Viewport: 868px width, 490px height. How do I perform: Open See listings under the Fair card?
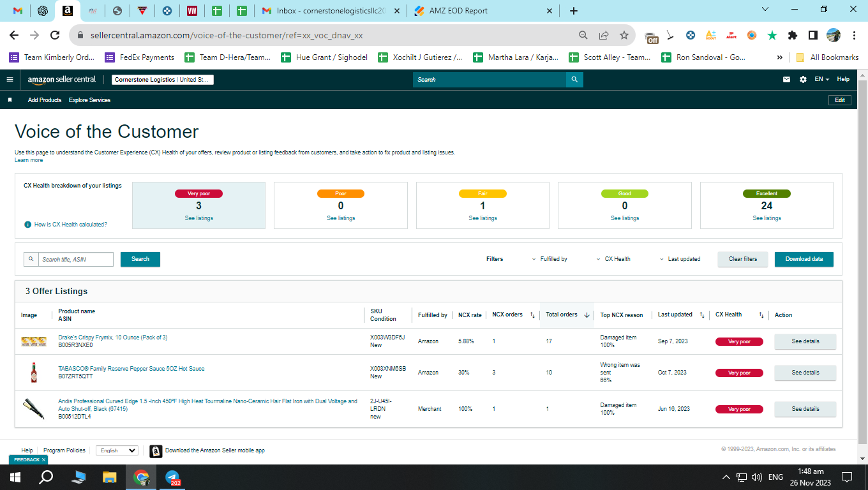(x=483, y=218)
